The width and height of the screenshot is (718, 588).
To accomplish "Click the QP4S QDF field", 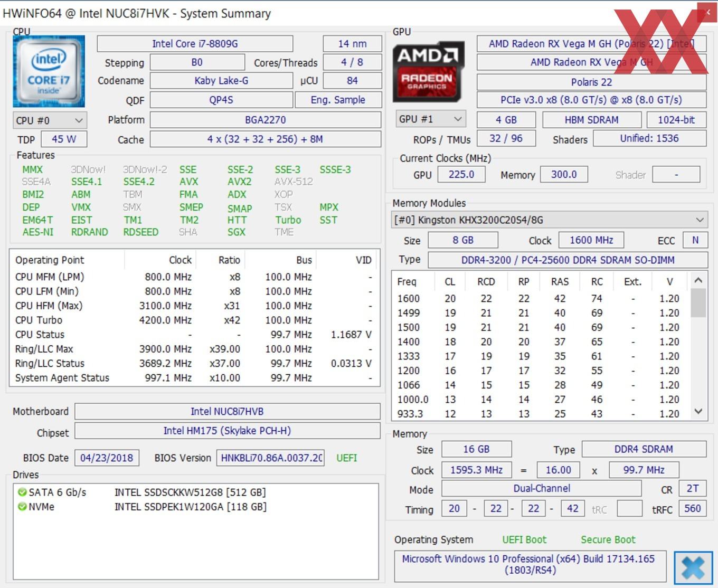I will (221, 100).
